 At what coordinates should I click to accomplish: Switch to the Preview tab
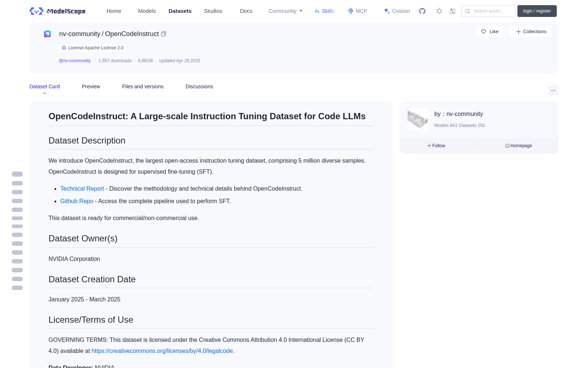pyautogui.click(x=91, y=86)
